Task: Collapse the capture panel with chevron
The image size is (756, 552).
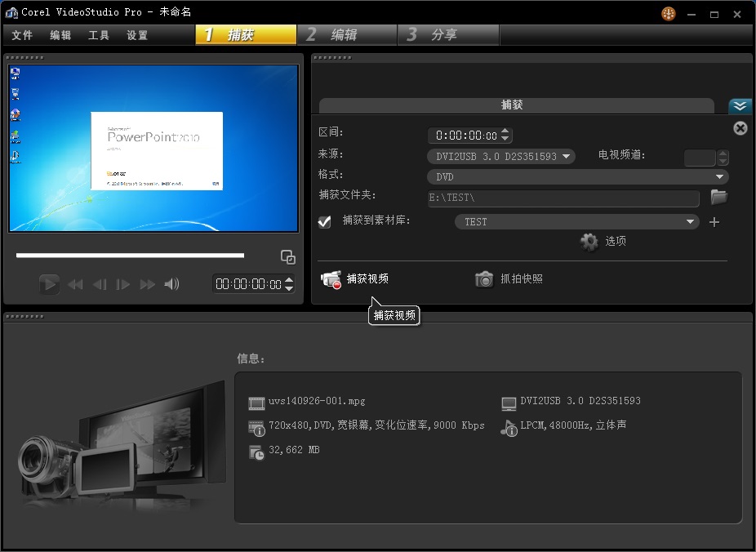Action: pos(740,106)
